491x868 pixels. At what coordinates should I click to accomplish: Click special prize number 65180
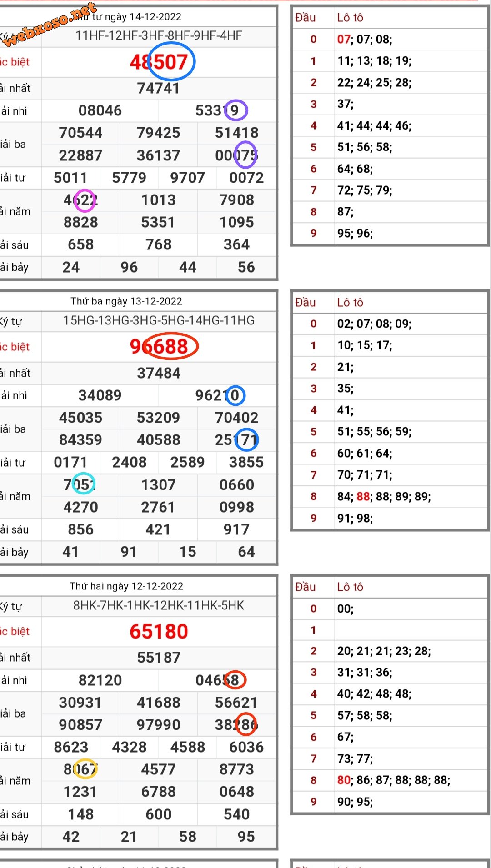tap(159, 632)
